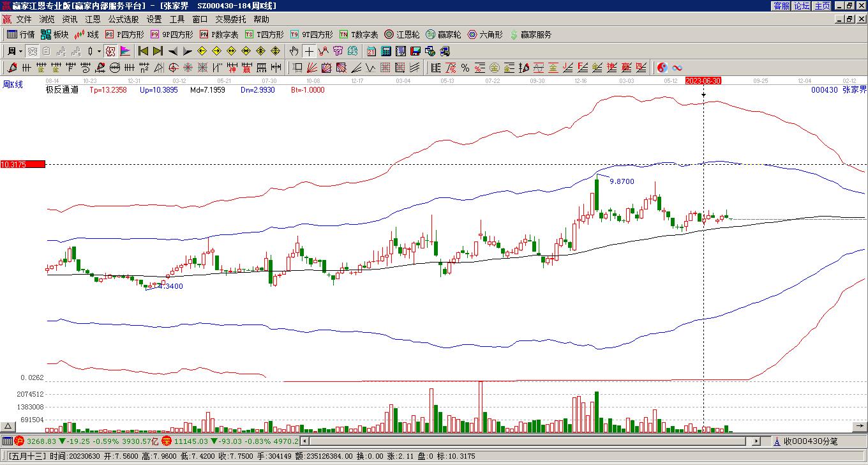Open the 江恩轮 (Gann wheel) tool
This screenshot has height=465, width=868.
coord(402,34)
